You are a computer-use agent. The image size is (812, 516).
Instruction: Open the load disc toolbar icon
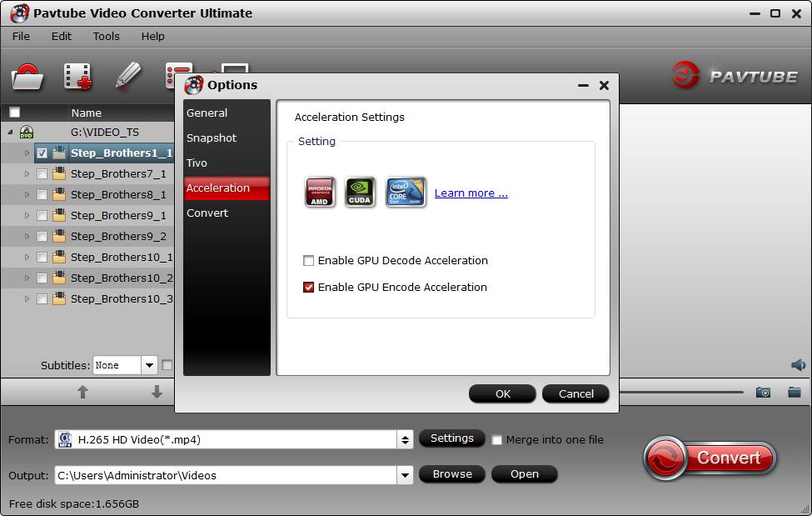coord(27,77)
